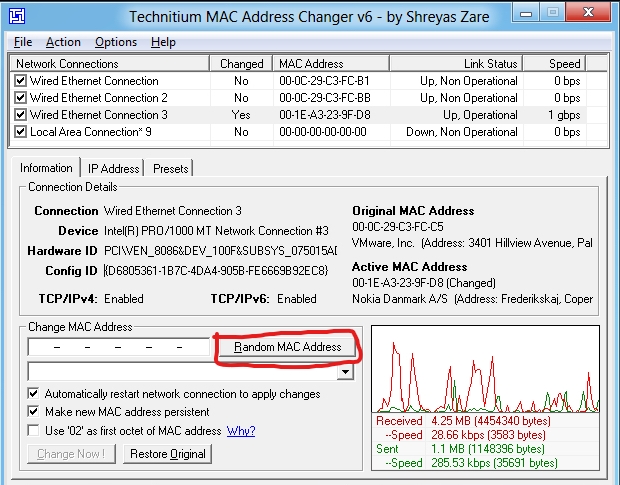Viewport: 620px width, 485px height.
Task: Expand the MAC vendor dropdown list
Action: [x=345, y=372]
